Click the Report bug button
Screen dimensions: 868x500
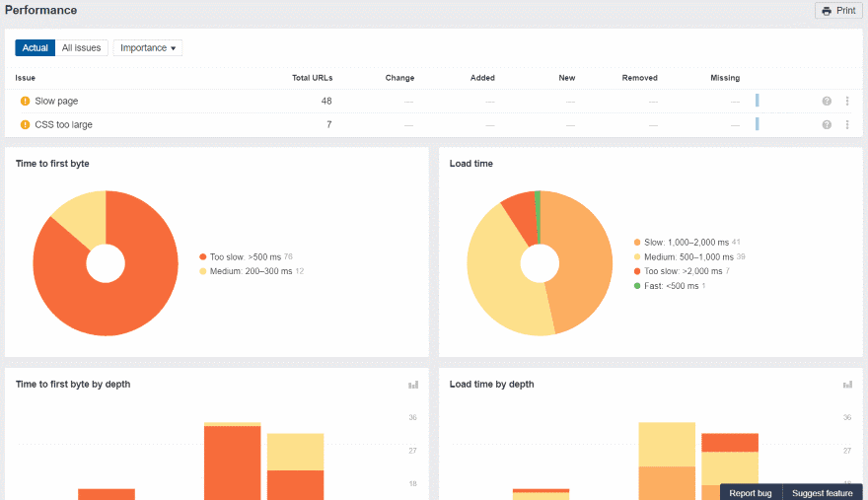click(751, 493)
